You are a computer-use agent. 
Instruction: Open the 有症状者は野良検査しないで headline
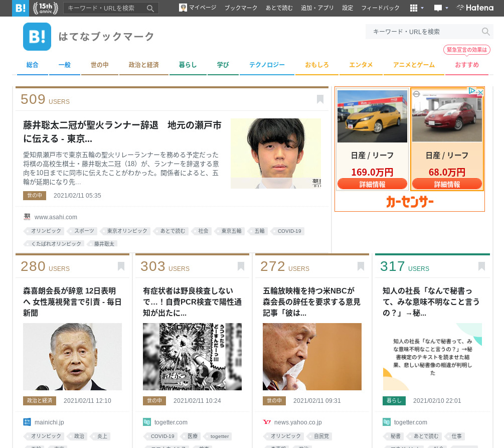pos(192,302)
